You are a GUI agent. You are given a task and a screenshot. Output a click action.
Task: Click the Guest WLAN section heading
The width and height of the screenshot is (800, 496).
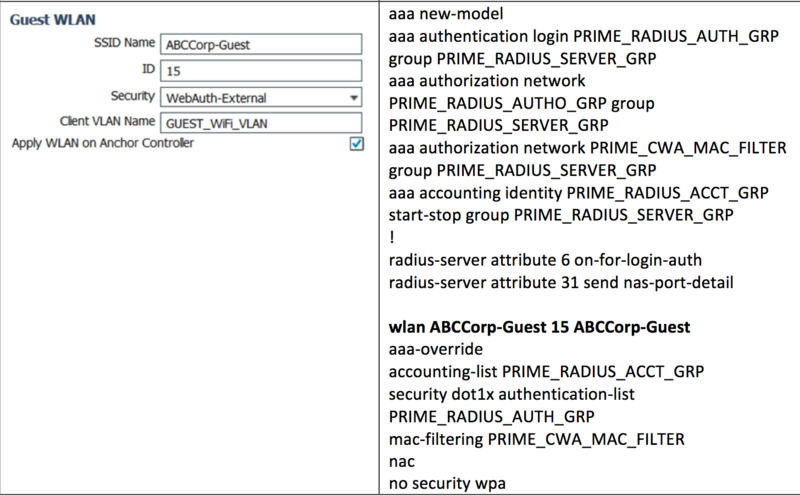coord(52,19)
